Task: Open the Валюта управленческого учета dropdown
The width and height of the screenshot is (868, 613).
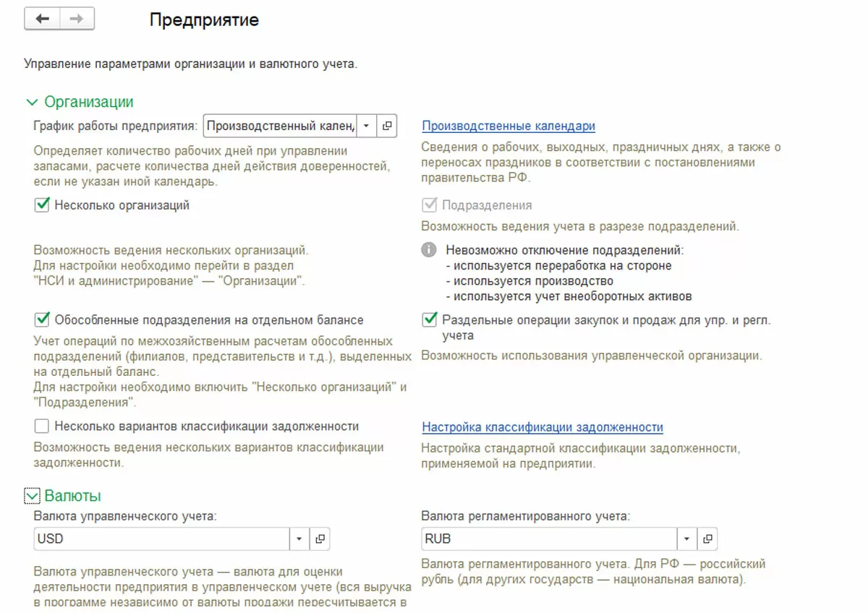Action: click(299, 539)
